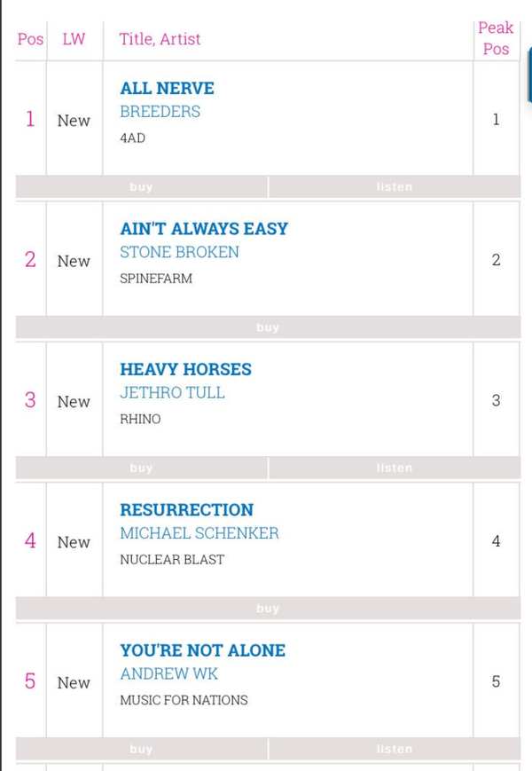Click buy button under Ain't Always Easy
The height and width of the screenshot is (771, 532).
(268, 327)
